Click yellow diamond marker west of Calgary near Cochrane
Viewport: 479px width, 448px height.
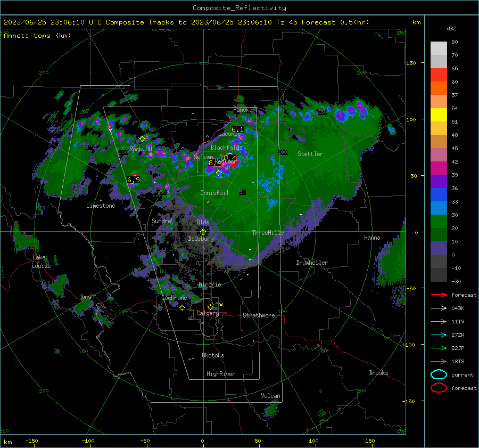coord(183,307)
